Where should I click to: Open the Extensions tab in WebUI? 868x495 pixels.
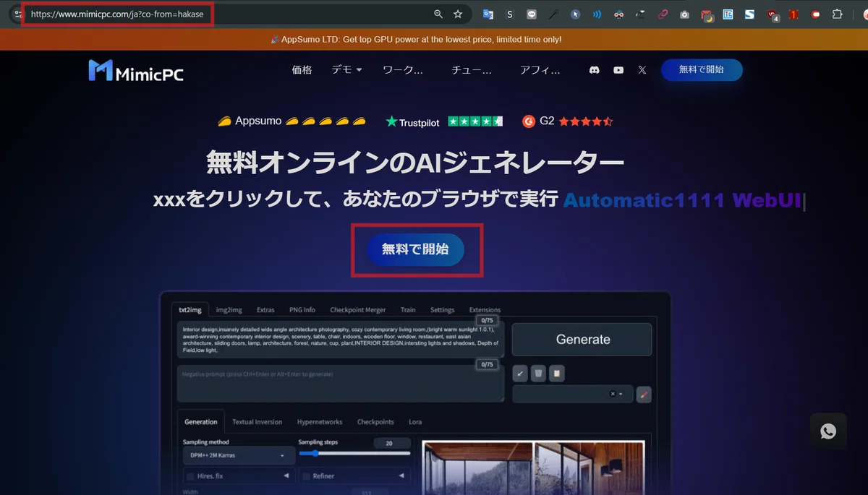pyautogui.click(x=485, y=310)
